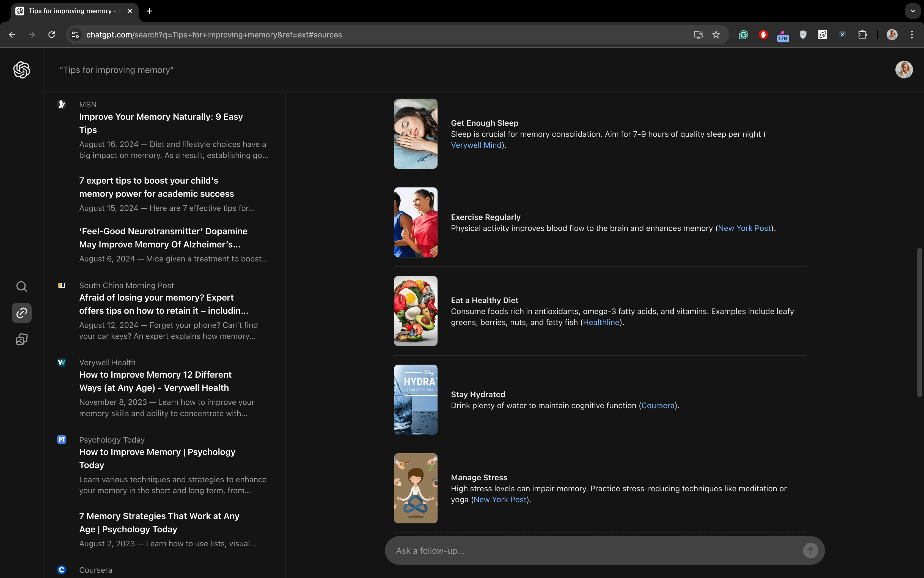Screen dimensions: 924x578
Task: Open Improve Your Memory Naturally: 9 Easy Tips
Action: coord(161,123)
